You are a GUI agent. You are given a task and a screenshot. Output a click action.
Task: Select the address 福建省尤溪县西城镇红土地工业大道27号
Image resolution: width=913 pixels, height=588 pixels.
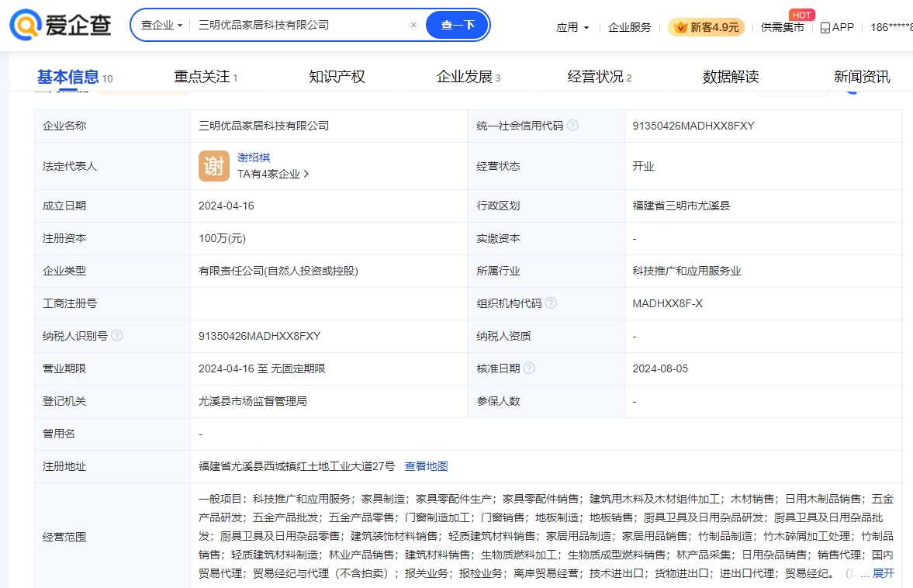point(297,466)
